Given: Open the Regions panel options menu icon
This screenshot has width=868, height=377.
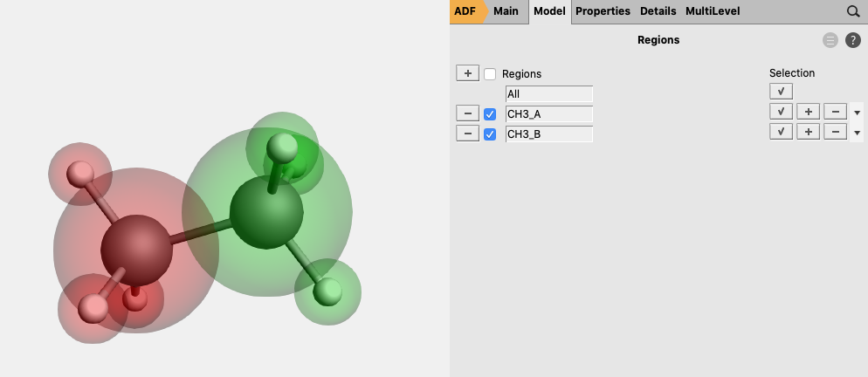Looking at the screenshot, I should (x=830, y=40).
